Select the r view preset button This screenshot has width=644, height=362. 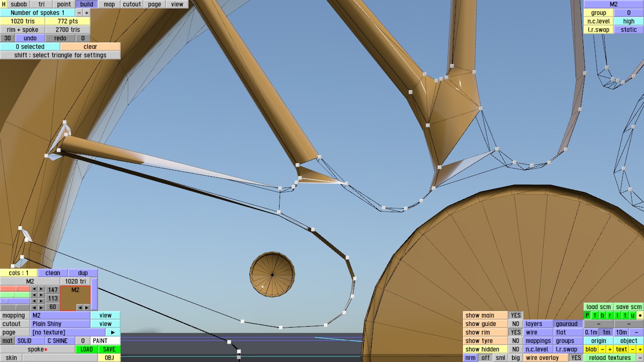610,315
